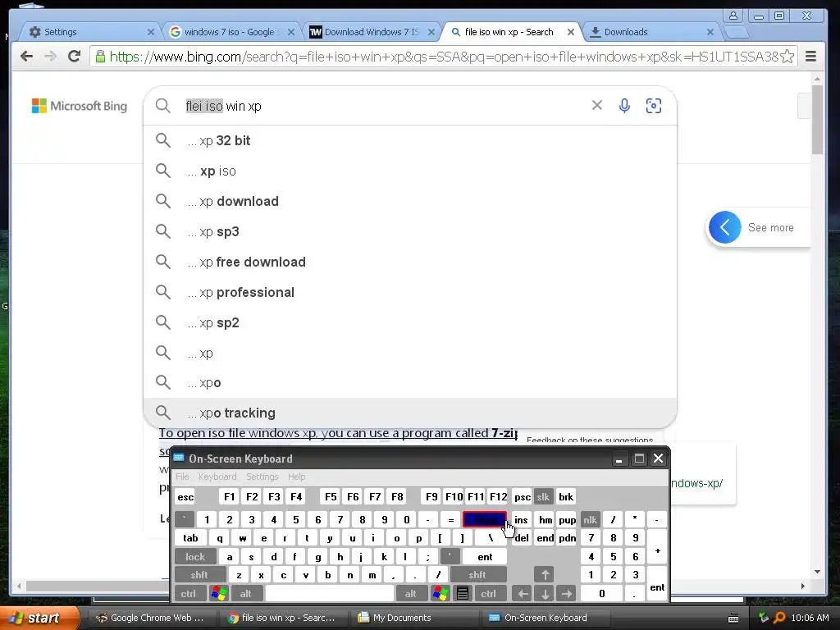Click the Microsoft Bing logo

coord(80,106)
